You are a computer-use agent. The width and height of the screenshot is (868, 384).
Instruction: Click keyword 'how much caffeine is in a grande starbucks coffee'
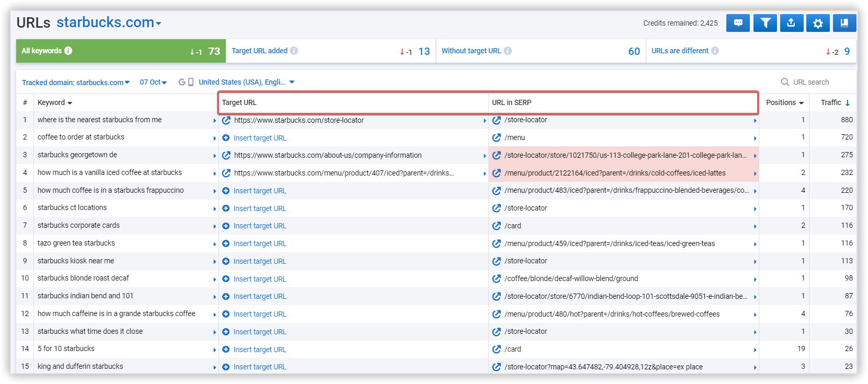point(116,313)
